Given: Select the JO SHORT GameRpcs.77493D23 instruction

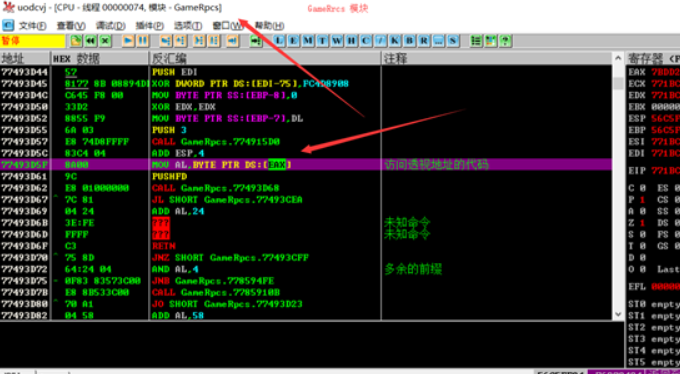Looking at the screenshot, I should click(306, 304).
